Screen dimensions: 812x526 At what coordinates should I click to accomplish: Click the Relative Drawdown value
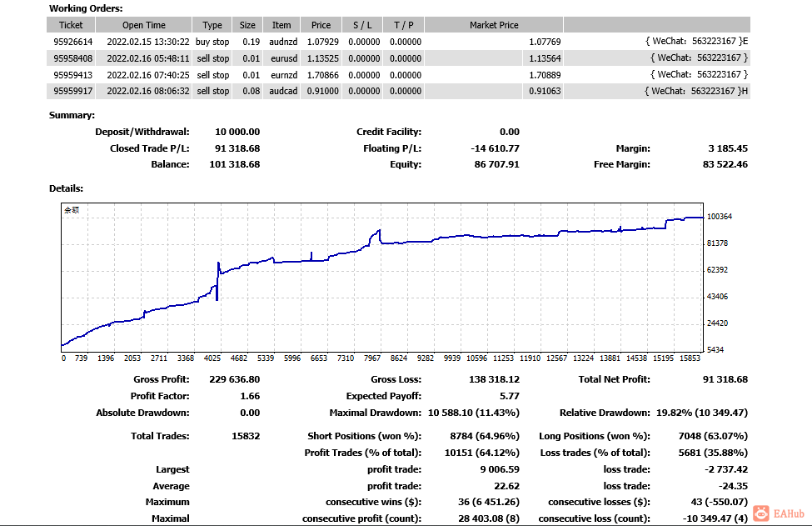(x=702, y=413)
